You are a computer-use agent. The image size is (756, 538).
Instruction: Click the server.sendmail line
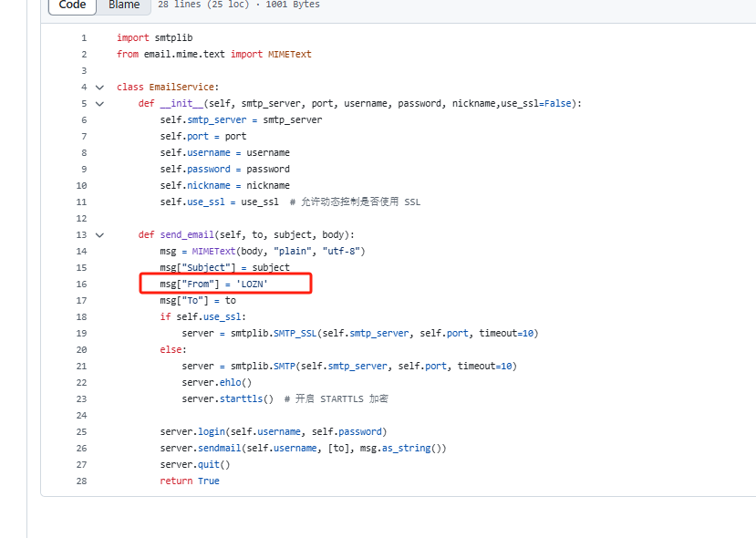(x=304, y=448)
